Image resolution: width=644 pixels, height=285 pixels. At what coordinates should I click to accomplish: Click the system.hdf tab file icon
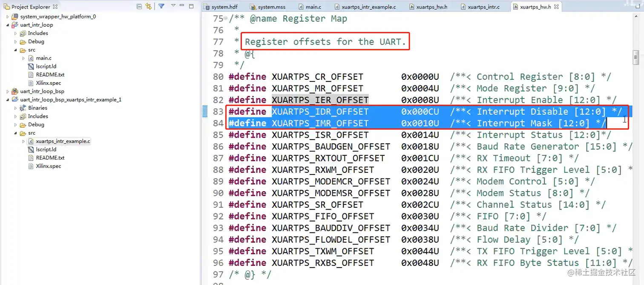click(x=207, y=7)
